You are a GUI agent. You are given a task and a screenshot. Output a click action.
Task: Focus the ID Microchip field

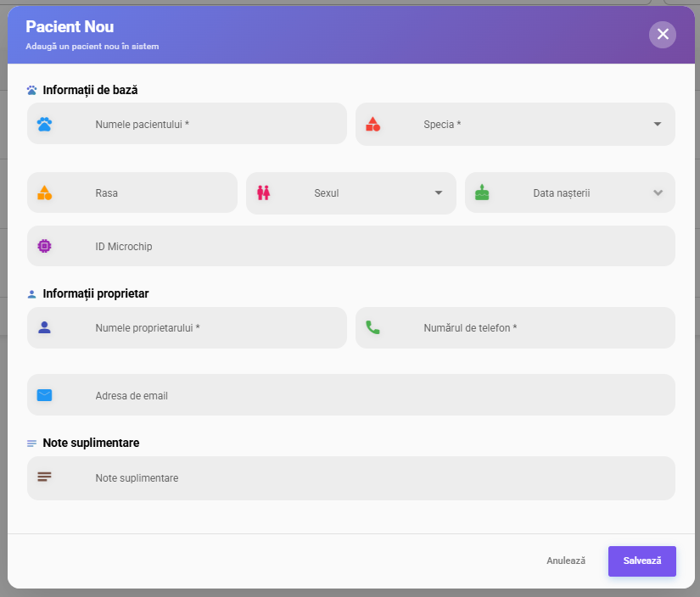click(351, 246)
